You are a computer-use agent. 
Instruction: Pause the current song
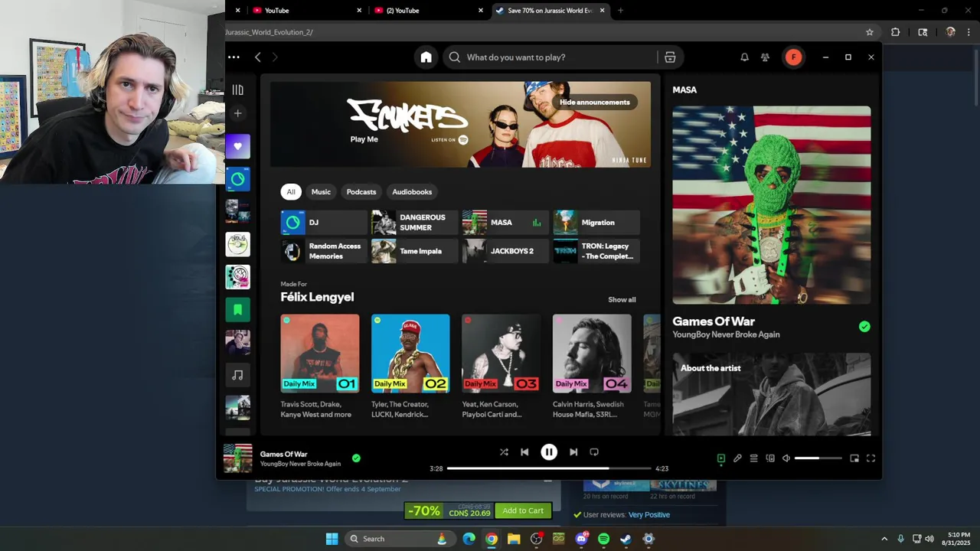[x=549, y=452]
